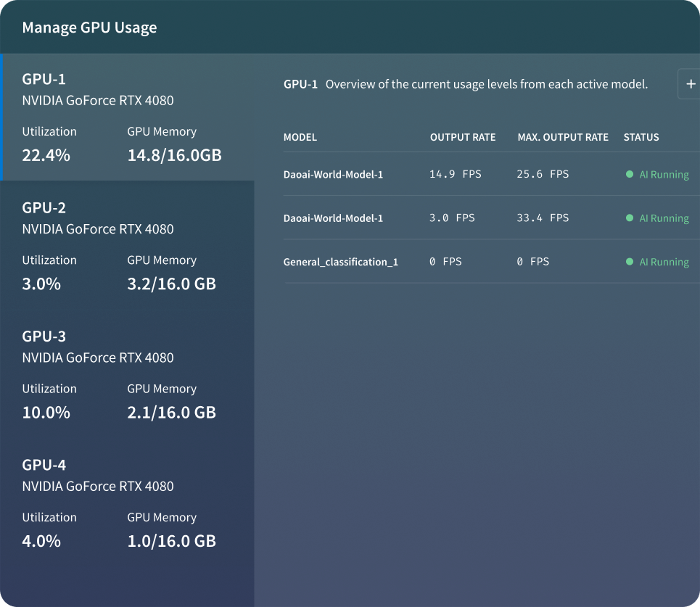This screenshot has height=607, width=700.
Task: Click the plus icon to add a model
Action: pyautogui.click(x=690, y=83)
